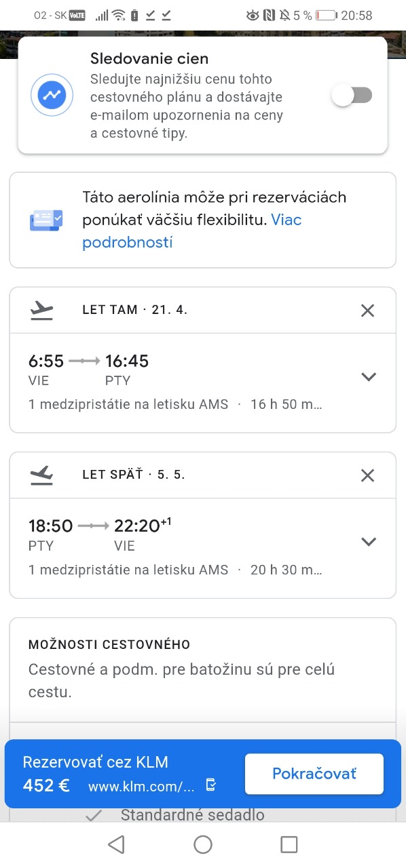Select the LET SPÄŤ 5. 5. header

[x=134, y=475]
